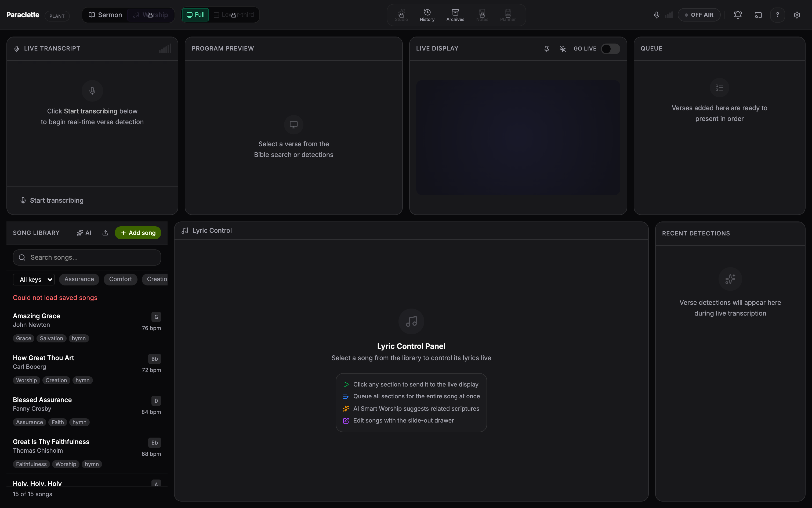This screenshot has height=508, width=812.
Task: Click the PLANT plan badge
Action: [x=57, y=16]
